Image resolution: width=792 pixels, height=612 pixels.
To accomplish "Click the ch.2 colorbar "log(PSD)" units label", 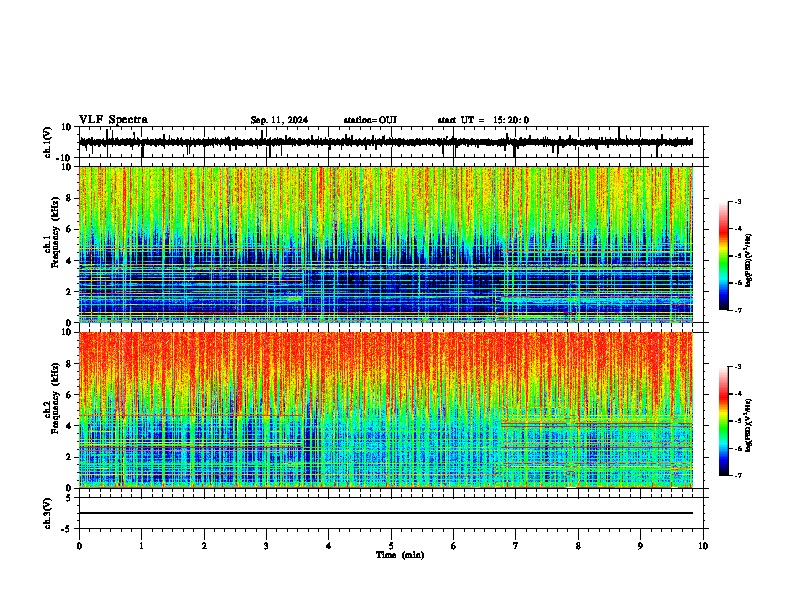I will pos(749,426).
